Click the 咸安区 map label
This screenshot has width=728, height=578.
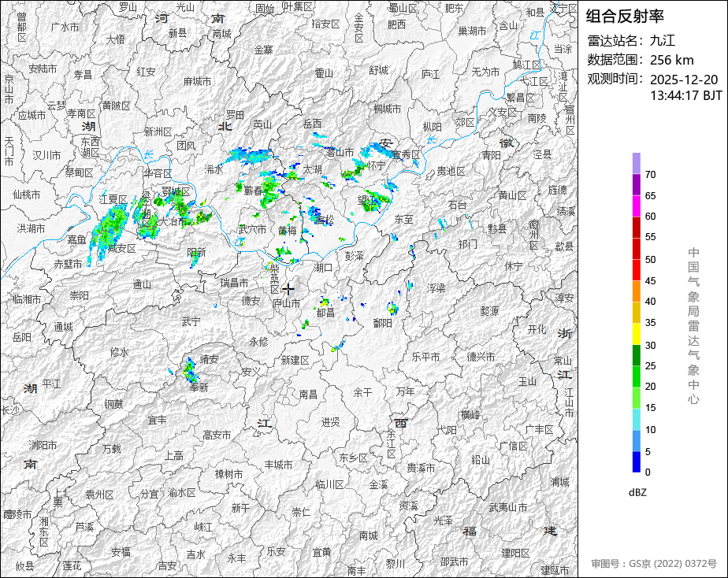[121, 249]
